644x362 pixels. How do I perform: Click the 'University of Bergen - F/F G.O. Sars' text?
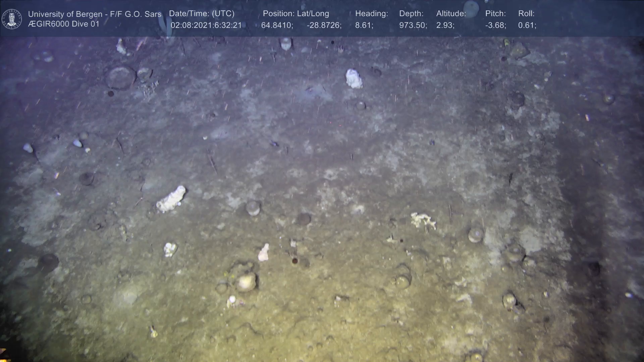[x=95, y=14]
